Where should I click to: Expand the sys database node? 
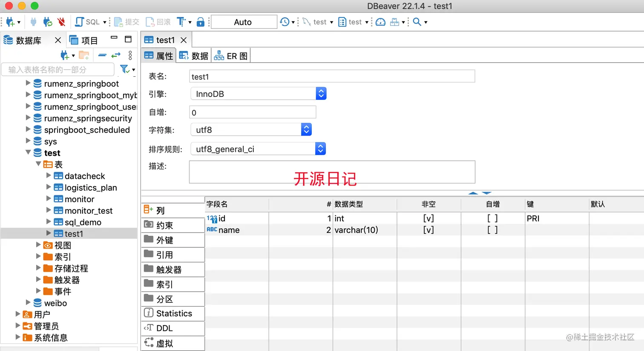pos(28,140)
